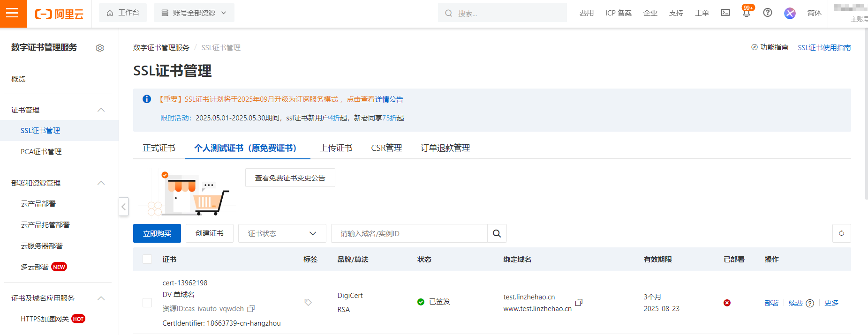This screenshot has width=868, height=335.
Task: Click the shopping cart promo illustration
Action: (188, 193)
